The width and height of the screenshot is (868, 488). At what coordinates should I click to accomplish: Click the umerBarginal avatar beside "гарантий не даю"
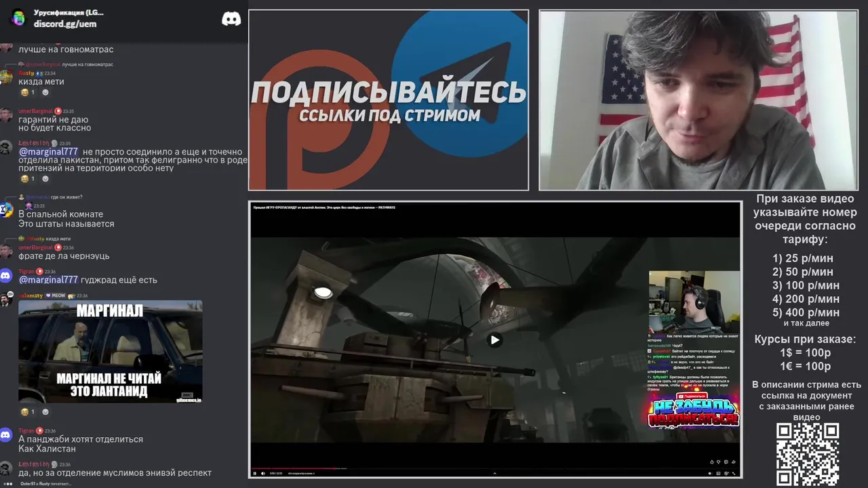coord(6,115)
